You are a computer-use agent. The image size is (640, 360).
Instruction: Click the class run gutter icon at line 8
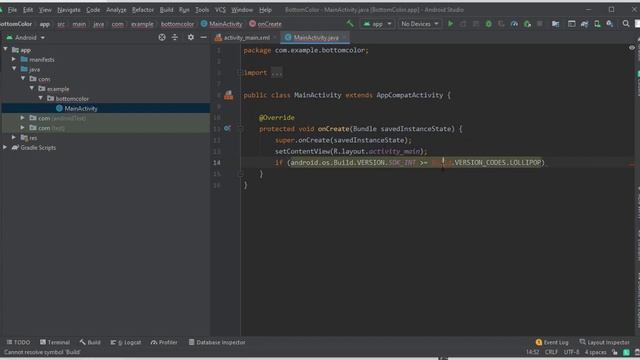click(x=229, y=95)
